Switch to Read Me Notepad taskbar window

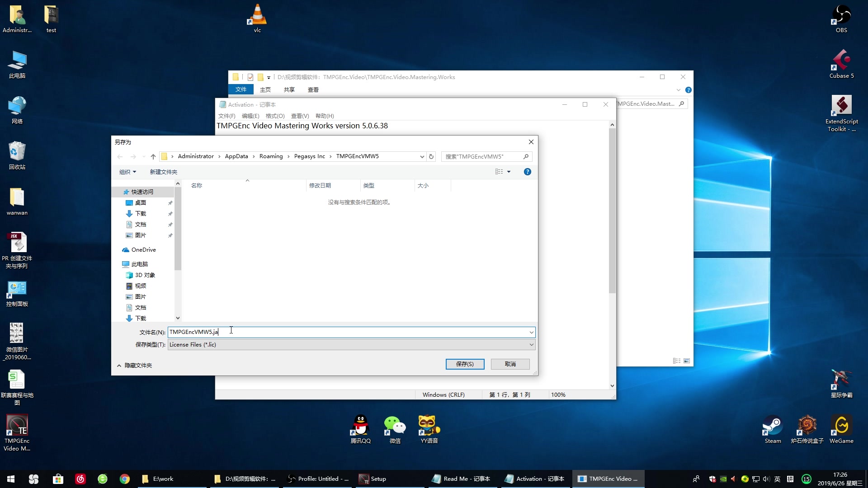462,479
